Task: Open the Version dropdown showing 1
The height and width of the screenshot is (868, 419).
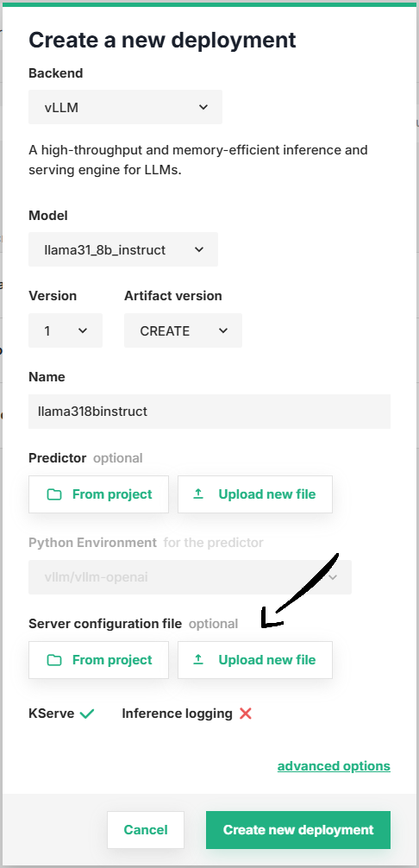Action: click(66, 330)
